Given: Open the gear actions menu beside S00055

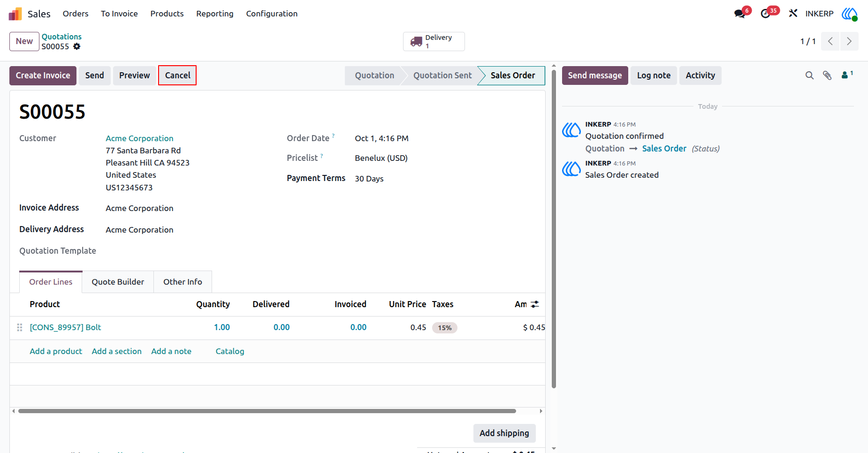Looking at the screenshot, I should point(77,46).
